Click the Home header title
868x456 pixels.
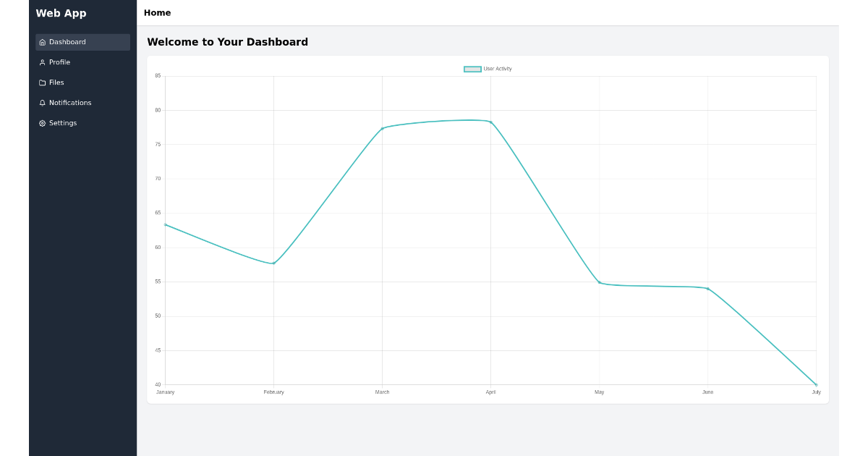pyautogui.click(x=157, y=13)
